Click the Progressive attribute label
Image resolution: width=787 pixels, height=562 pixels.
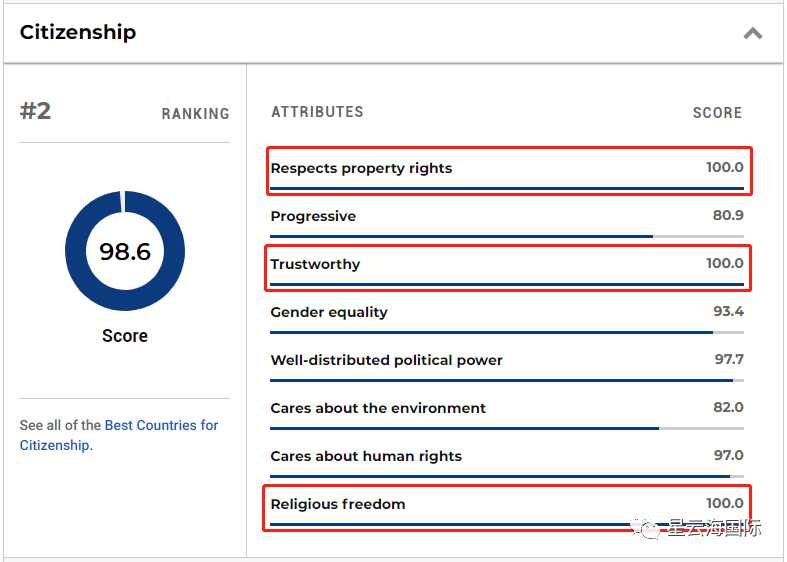[x=313, y=216]
